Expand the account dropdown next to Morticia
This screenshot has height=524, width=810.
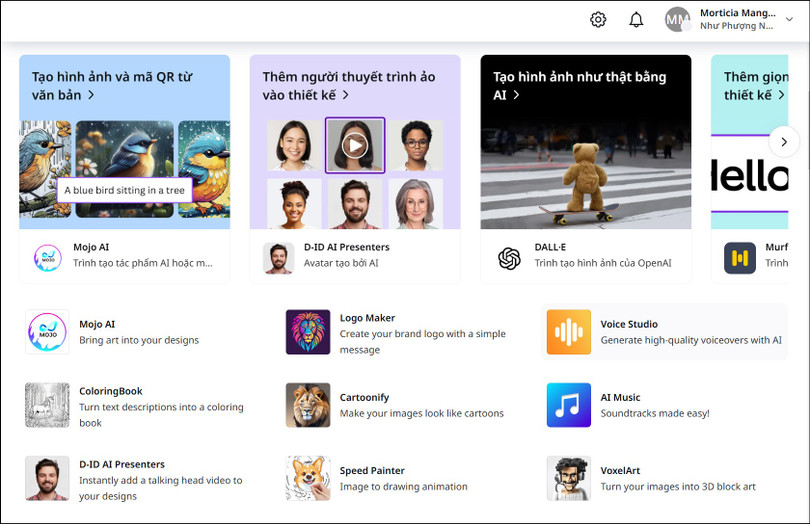(x=789, y=20)
